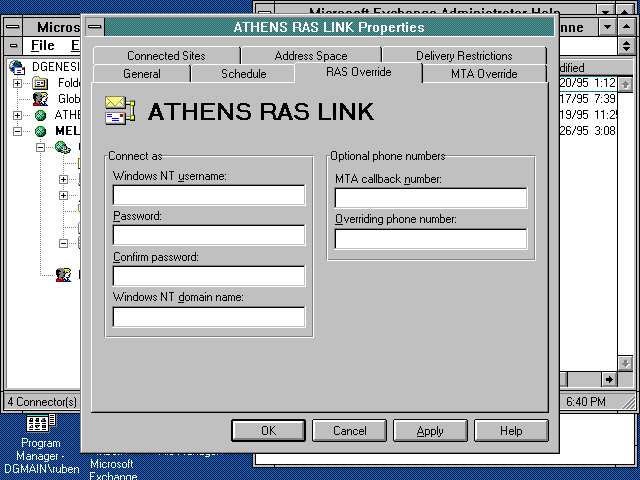Click the configuration globe icon under MEL
Viewport: 640px width, 480px height.
[63, 147]
